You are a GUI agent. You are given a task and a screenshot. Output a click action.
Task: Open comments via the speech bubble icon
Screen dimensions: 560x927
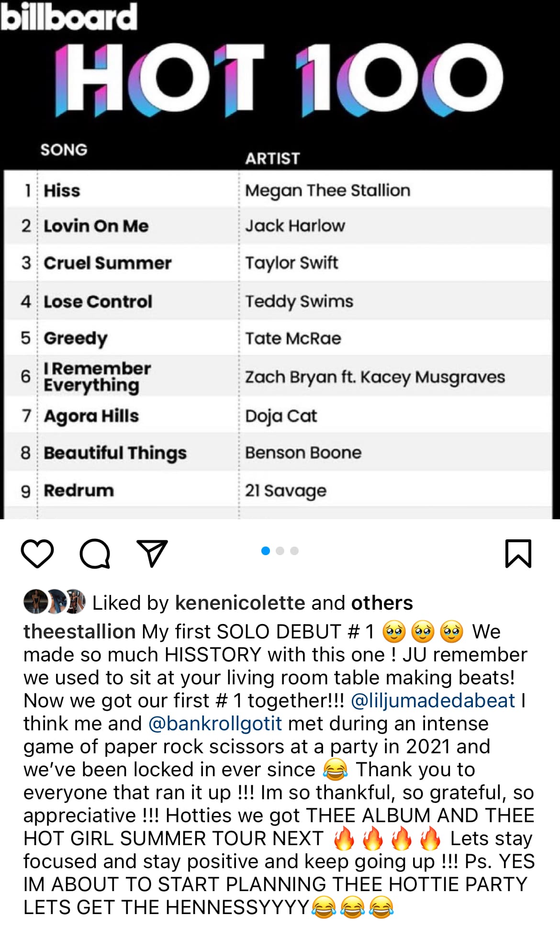click(x=95, y=554)
